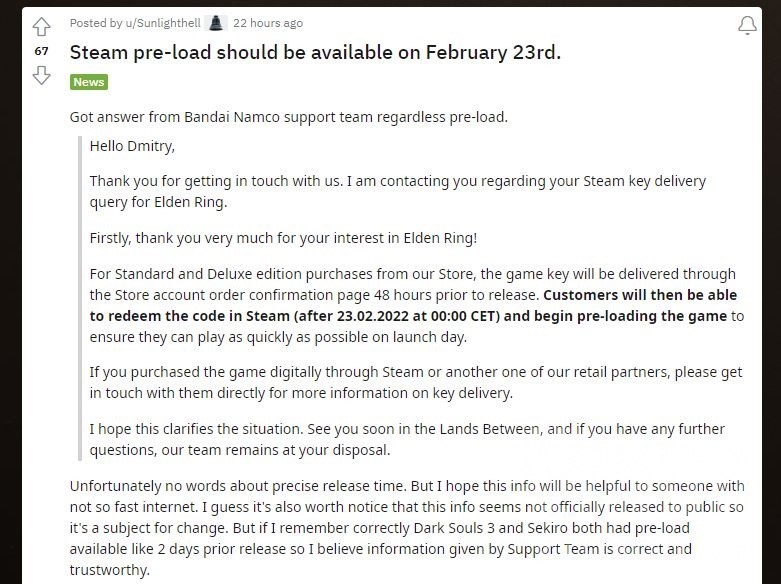Click the "I hope this clarifies" paragraph

pyautogui.click(x=407, y=439)
